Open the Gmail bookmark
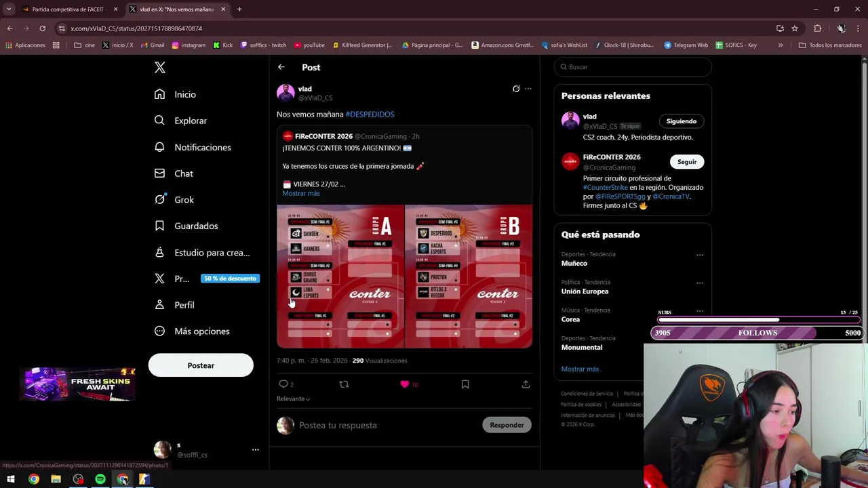This screenshot has width=868, height=488. tap(153, 45)
